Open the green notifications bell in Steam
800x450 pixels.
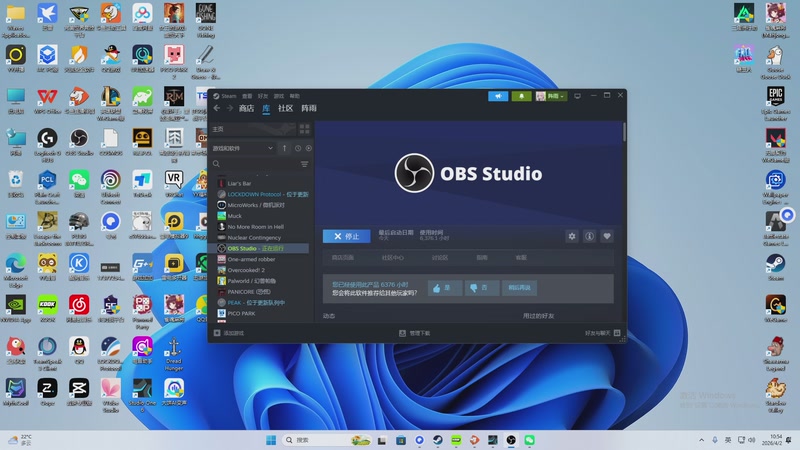coord(521,96)
